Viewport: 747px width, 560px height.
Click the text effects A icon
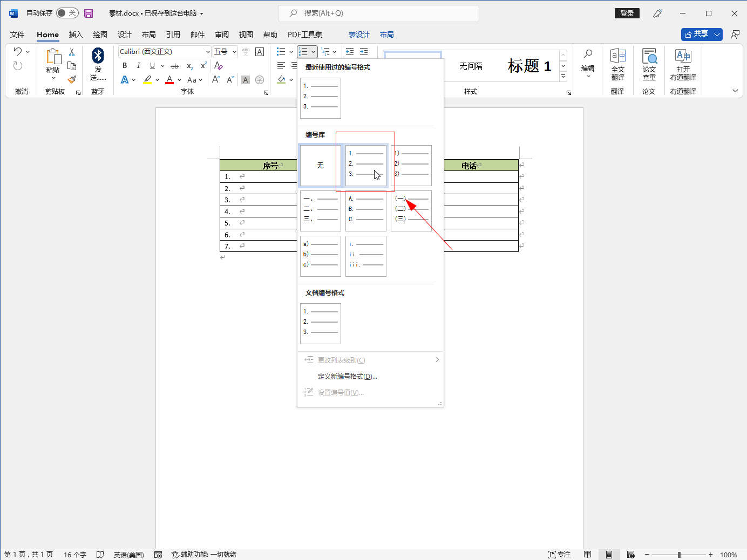pos(125,80)
